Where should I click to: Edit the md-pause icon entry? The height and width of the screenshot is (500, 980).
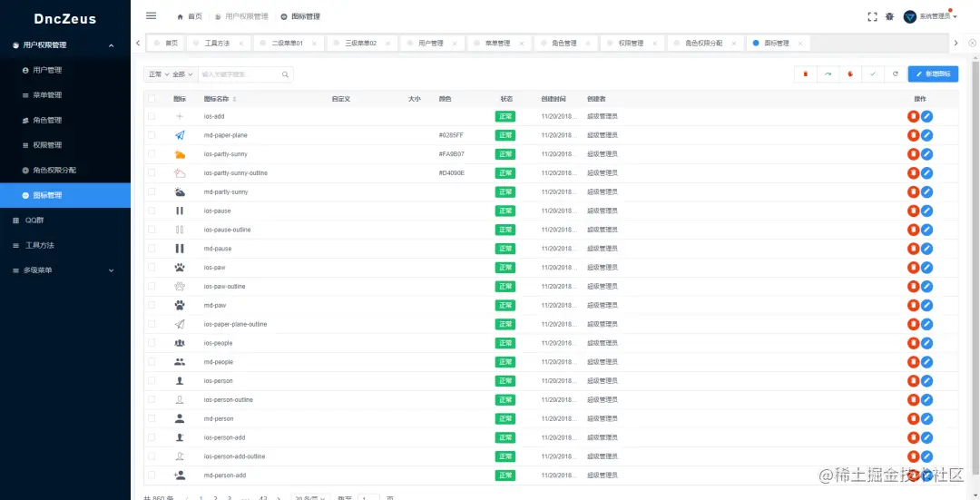coord(926,249)
